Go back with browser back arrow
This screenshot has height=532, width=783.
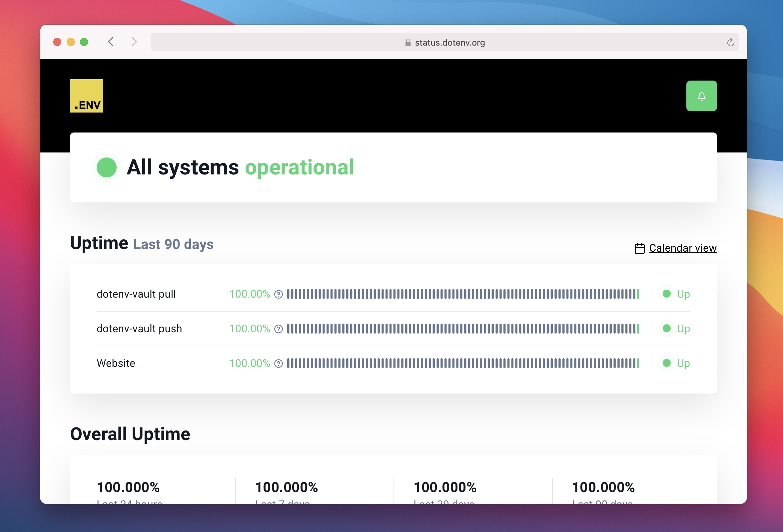(111, 42)
